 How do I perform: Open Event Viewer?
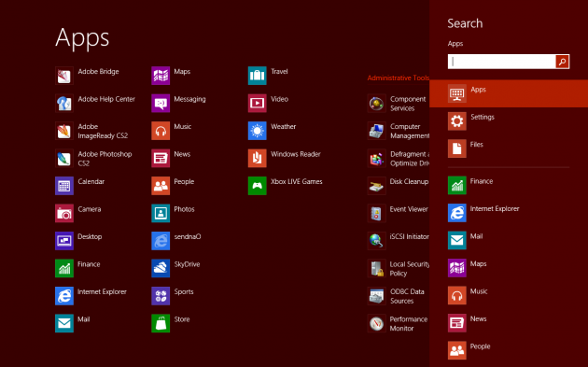point(398,213)
